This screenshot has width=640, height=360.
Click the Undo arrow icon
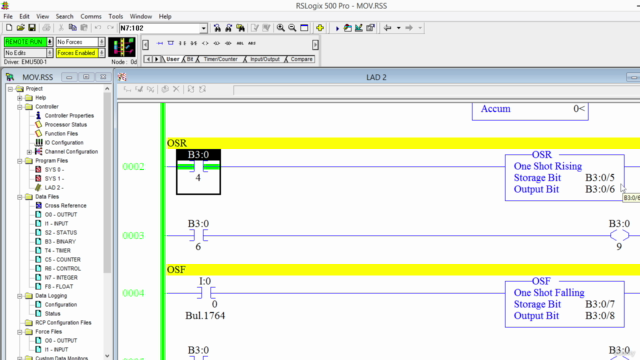[98, 28]
